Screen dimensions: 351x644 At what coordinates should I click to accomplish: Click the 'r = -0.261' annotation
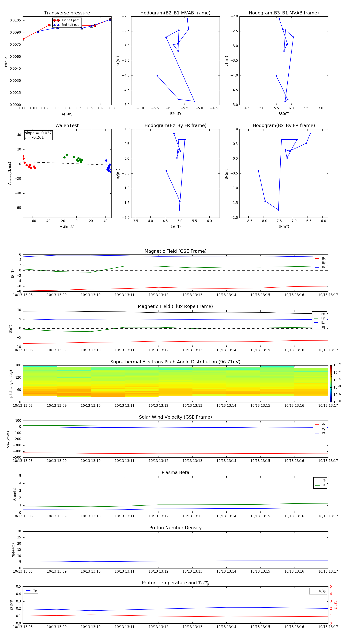pos(35,137)
